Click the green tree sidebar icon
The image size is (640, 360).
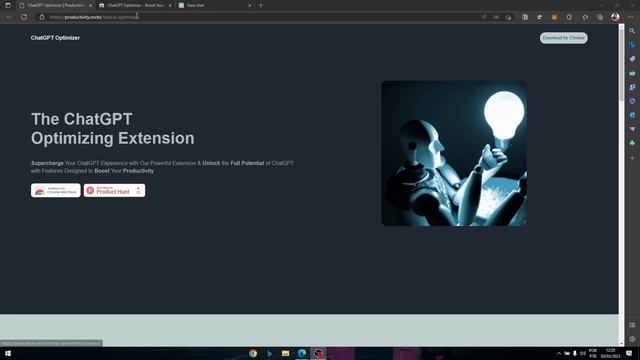click(632, 143)
